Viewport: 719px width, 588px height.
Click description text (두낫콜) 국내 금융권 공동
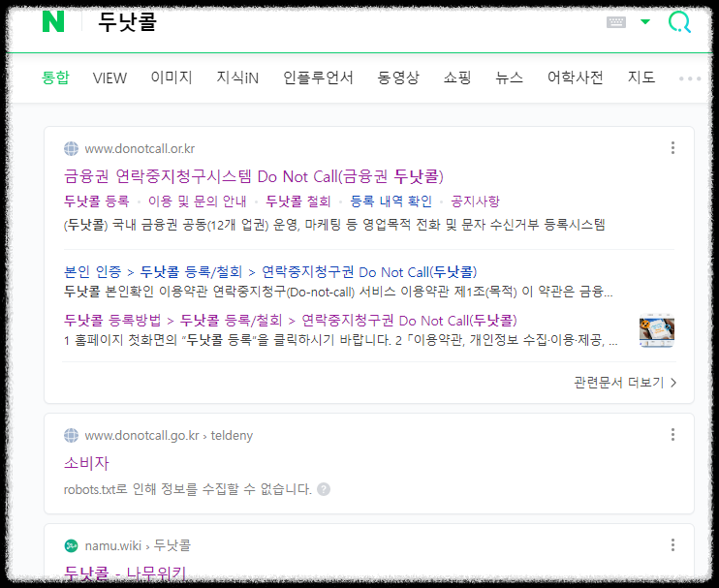pyautogui.click(x=334, y=225)
